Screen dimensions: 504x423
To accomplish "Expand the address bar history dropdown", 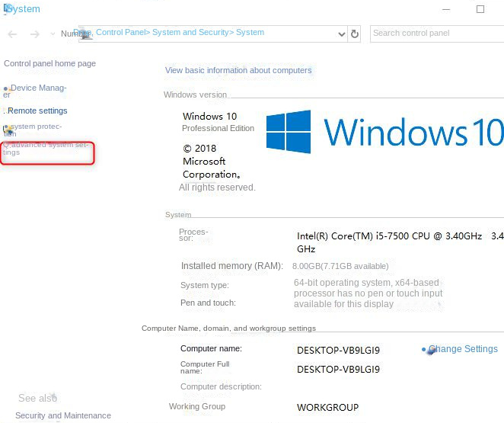I will click(342, 34).
